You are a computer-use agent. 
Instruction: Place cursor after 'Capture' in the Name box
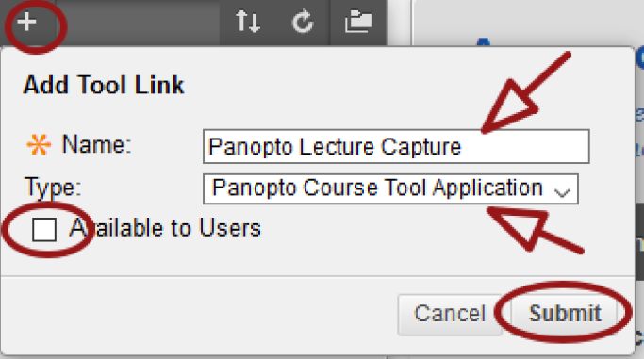click(463, 147)
